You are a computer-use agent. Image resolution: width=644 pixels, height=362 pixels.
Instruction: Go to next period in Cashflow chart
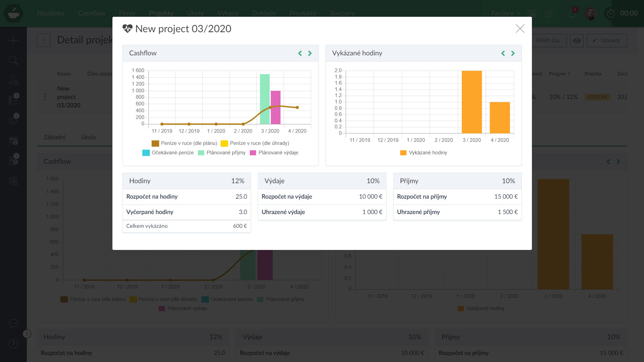[x=310, y=53]
